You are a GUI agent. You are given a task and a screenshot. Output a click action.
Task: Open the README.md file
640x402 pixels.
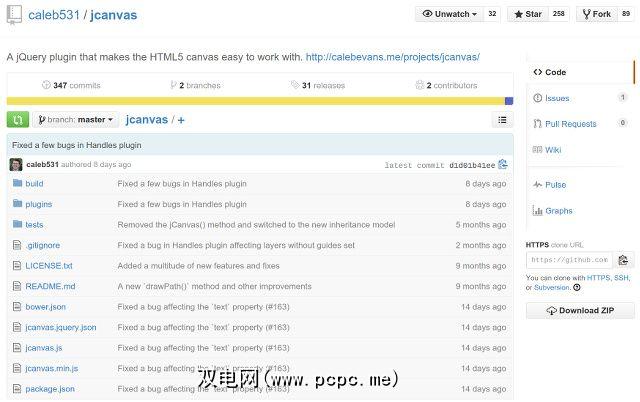50,286
